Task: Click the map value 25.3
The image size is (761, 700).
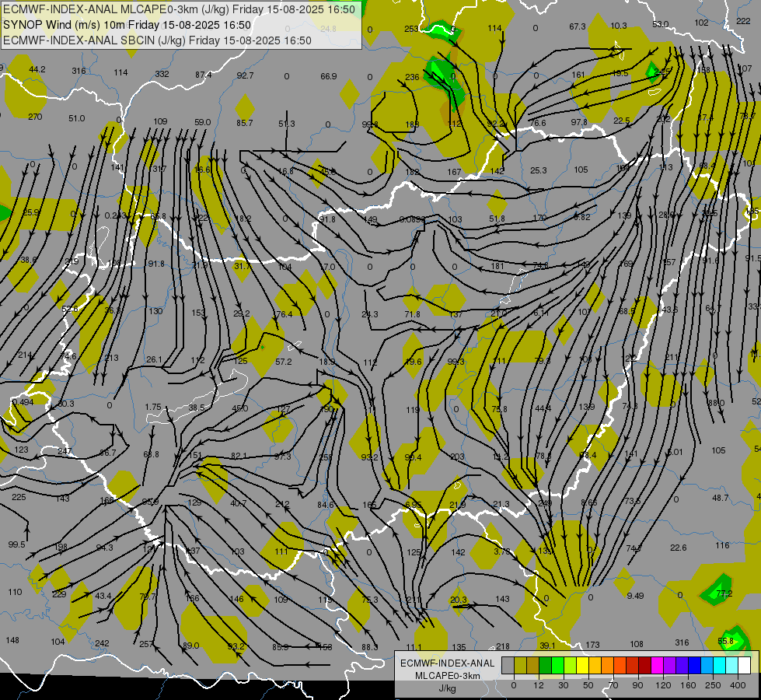Action: coord(538,170)
